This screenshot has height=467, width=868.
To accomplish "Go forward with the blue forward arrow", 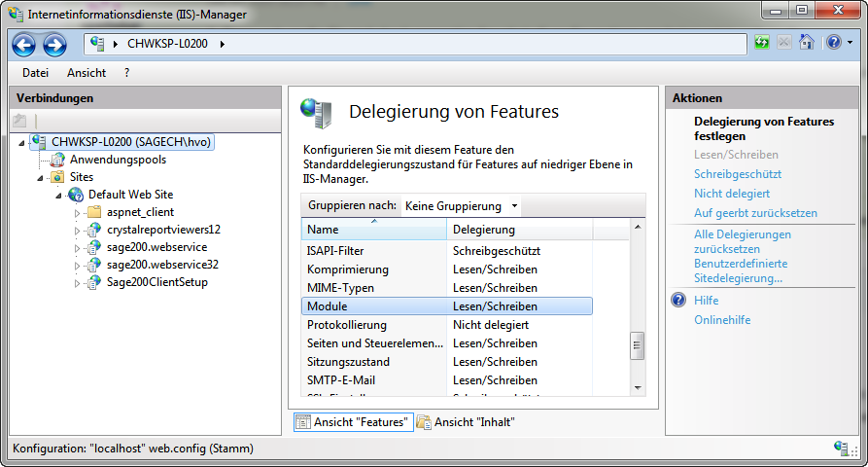I will [54, 45].
